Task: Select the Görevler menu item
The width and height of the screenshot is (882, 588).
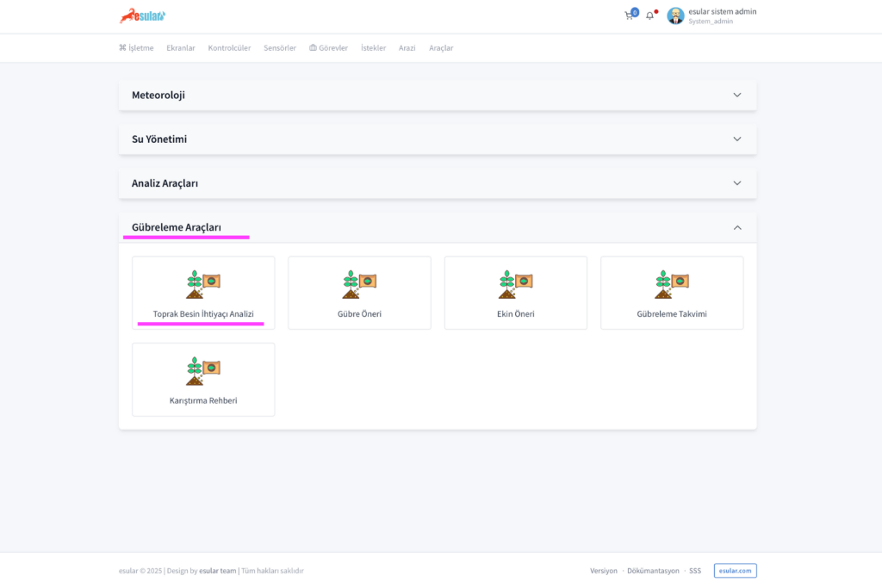Action: coord(328,48)
